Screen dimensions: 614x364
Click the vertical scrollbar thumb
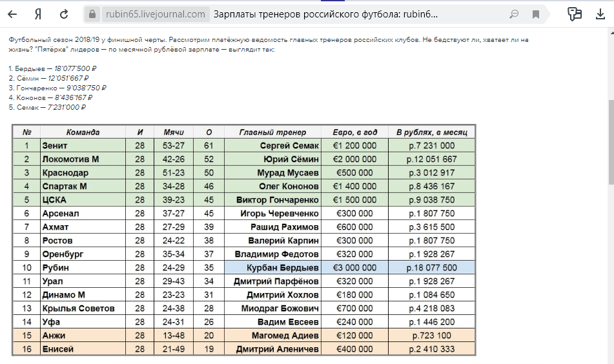[610, 142]
